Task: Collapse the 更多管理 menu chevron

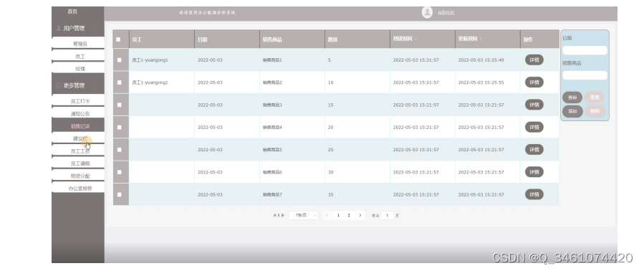Action: tap(96, 85)
